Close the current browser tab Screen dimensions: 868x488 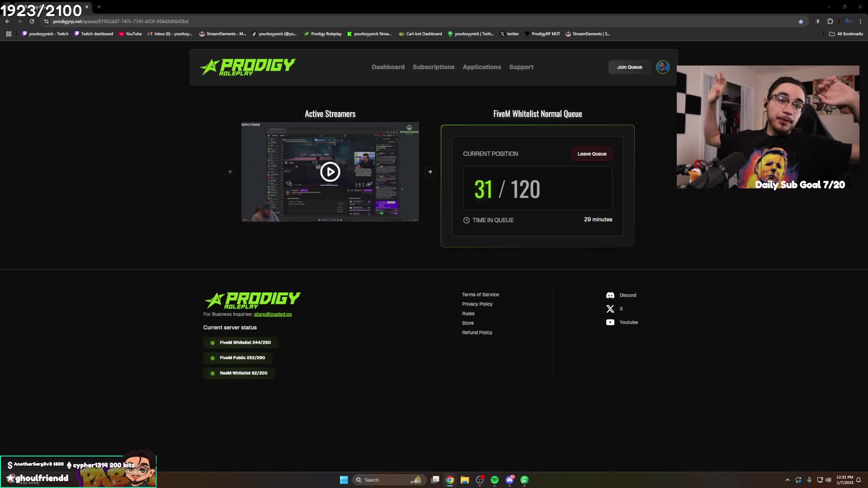pos(87,7)
